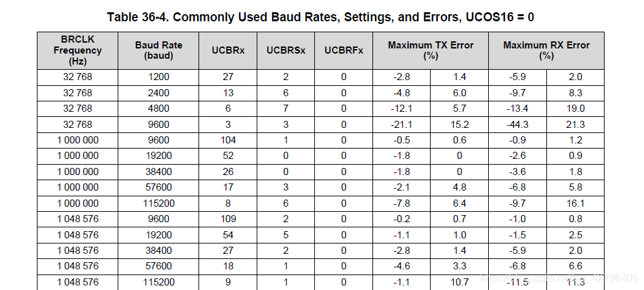644x290 pixels.
Task: Select the 1200 baud rate cell
Action: coord(158,77)
